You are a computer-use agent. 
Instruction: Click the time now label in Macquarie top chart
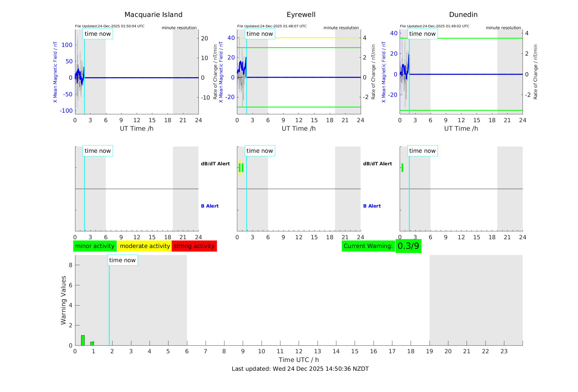point(97,34)
